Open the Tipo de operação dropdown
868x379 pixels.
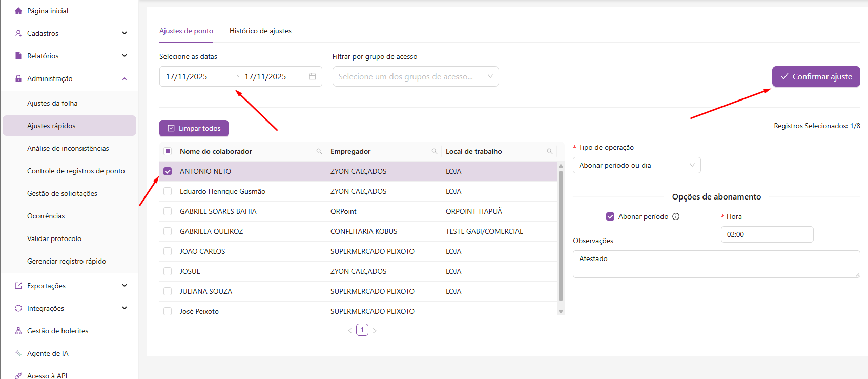(x=636, y=165)
